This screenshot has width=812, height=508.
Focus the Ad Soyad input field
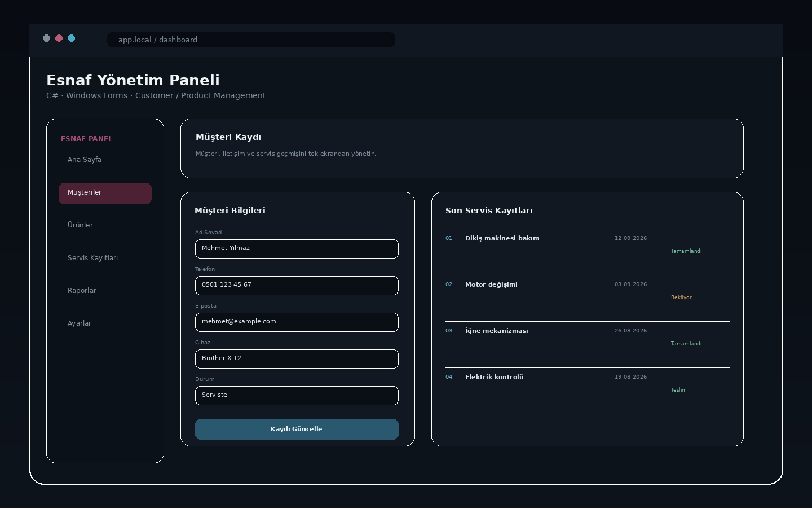[x=297, y=249]
